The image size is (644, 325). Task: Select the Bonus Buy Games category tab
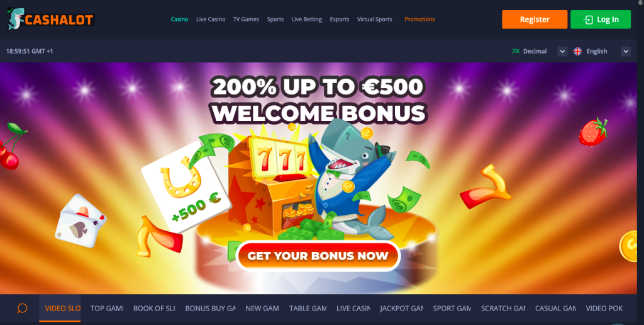coord(210,308)
